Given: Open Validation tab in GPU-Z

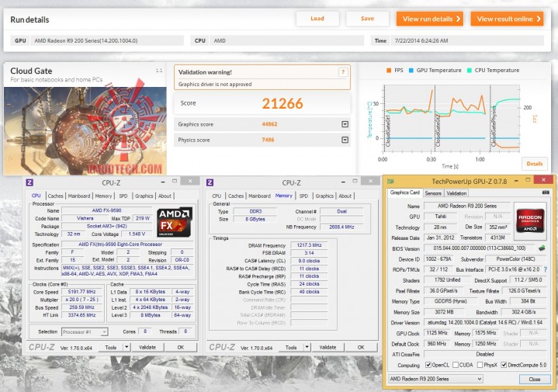Looking at the screenshot, I should coord(456,193).
